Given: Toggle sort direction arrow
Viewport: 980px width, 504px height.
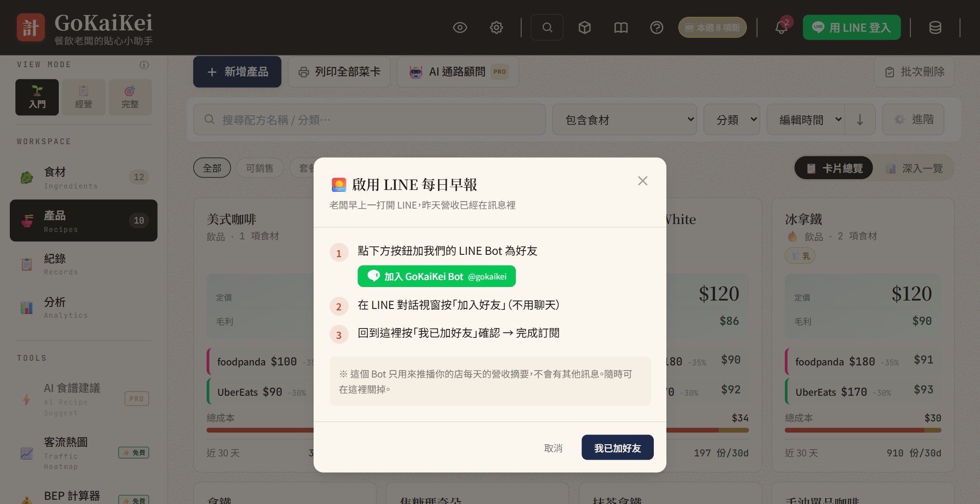Looking at the screenshot, I should tap(860, 119).
